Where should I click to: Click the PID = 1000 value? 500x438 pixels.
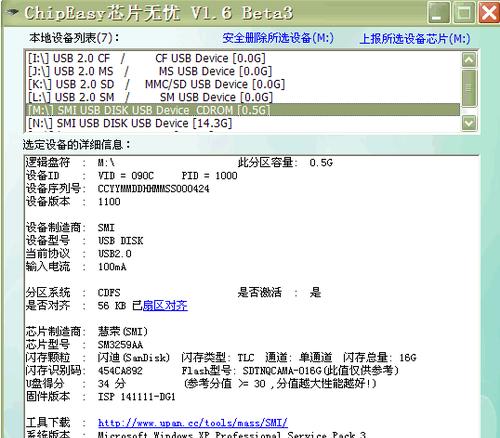[209, 176]
